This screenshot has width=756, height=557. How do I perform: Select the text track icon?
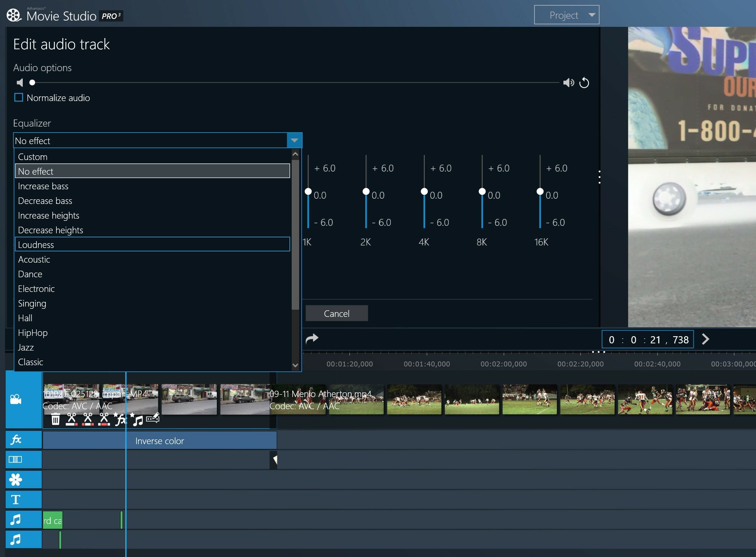(16, 500)
